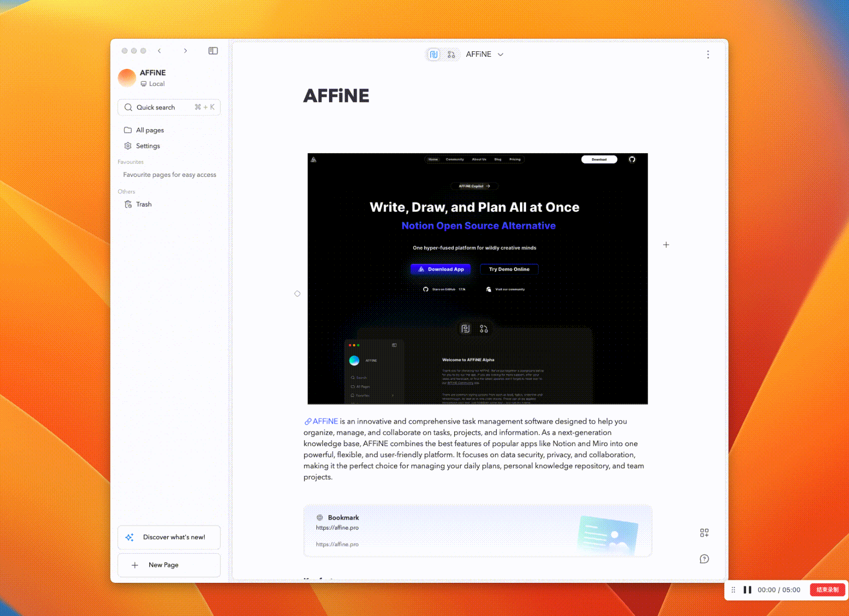Click the Trash bin icon
This screenshot has width=849, height=616.
pyautogui.click(x=128, y=204)
